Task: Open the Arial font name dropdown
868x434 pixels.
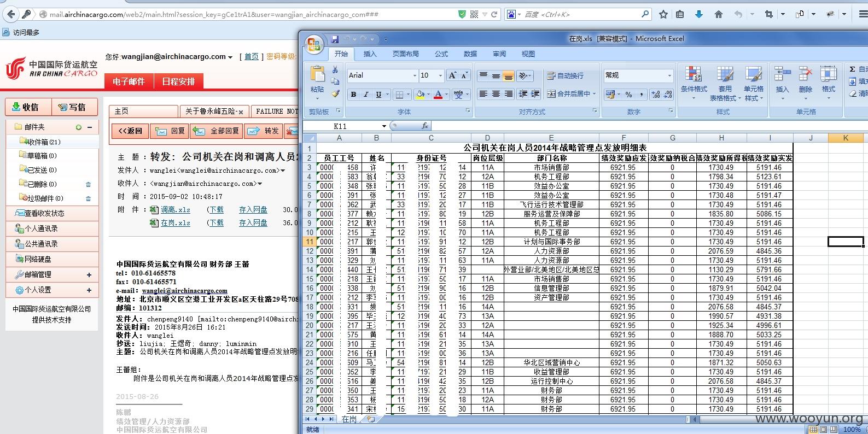Action: coord(415,75)
